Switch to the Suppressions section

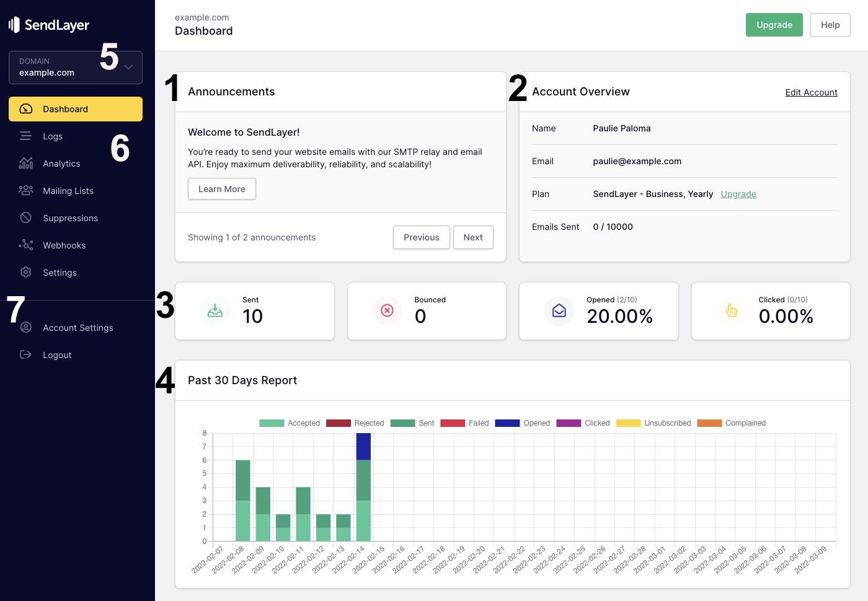click(70, 217)
